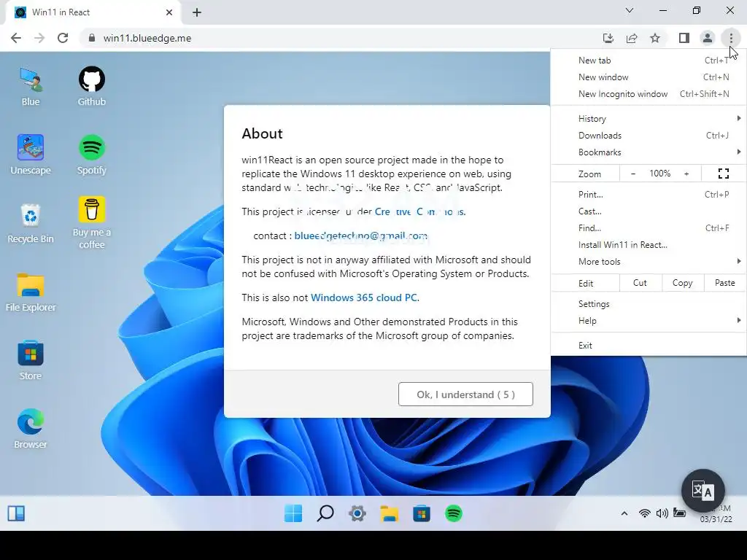Choose New window in the menu
This screenshot has width=747, height=560.
[x=649, y=77]
